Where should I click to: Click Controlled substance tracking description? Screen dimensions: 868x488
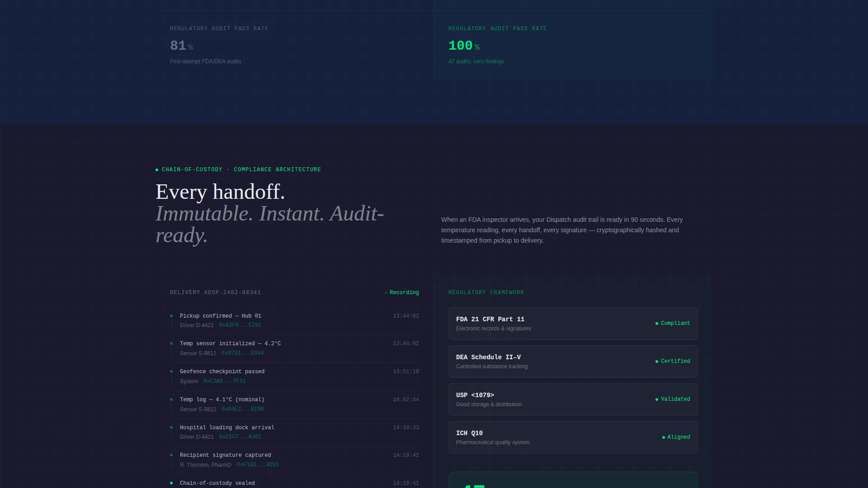coord(492,367)
